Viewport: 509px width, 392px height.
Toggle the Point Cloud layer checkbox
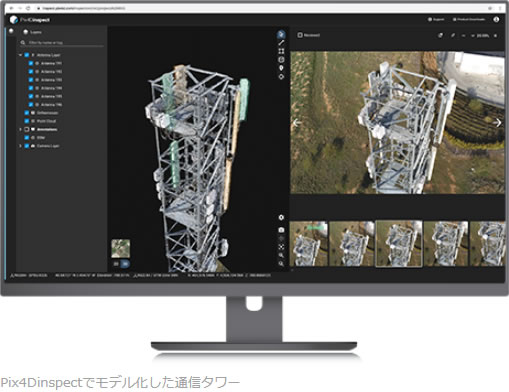click(27, 121)
